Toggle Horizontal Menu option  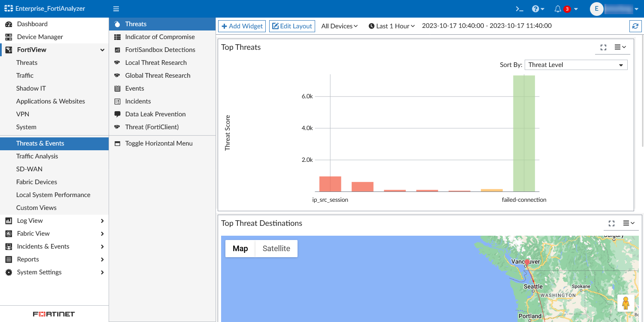pos(162,143)
